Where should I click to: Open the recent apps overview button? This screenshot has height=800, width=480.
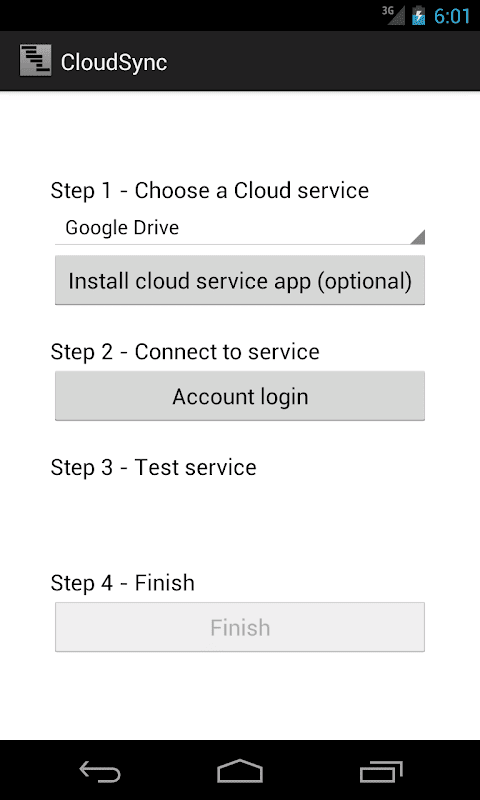[x=381, y=771]
